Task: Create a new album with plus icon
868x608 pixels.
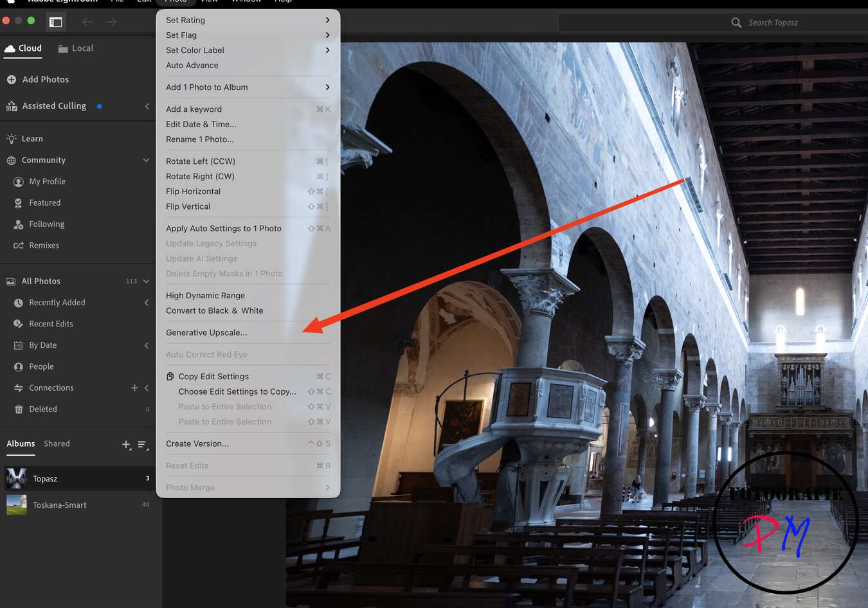Action: click(x=126, y=444)
